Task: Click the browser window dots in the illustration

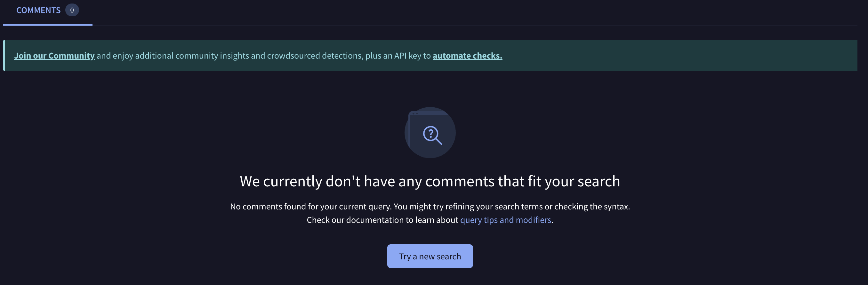Action: (415, 114)
